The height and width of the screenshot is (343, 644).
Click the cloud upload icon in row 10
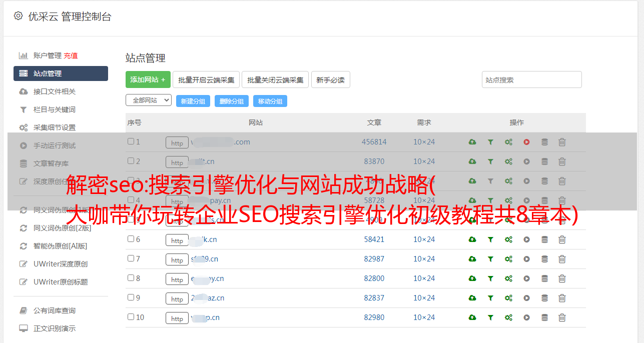472,317
